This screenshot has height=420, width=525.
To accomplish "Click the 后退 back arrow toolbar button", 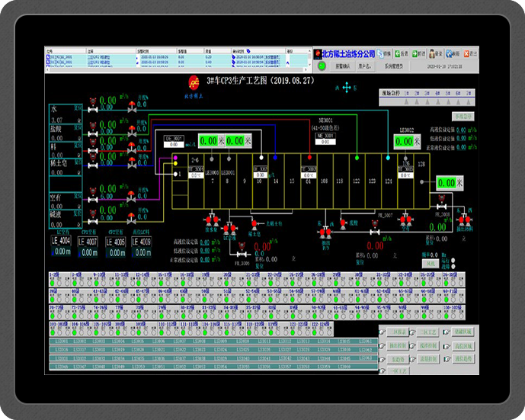I will (x=399, y=54).
